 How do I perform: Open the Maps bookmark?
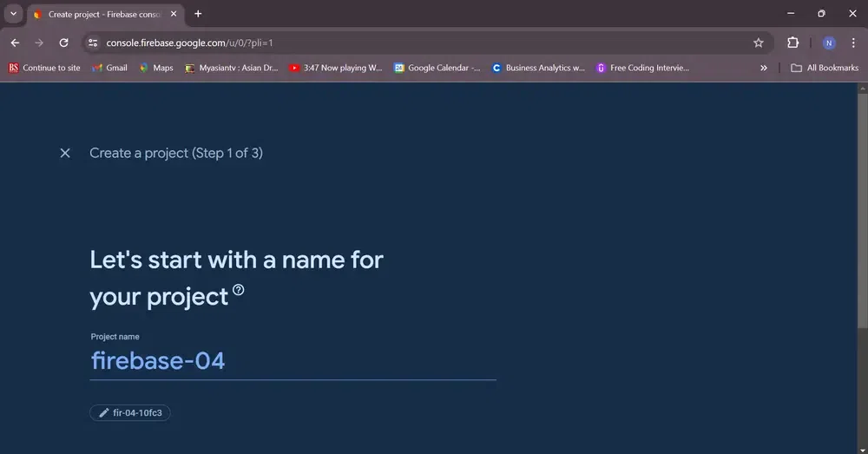[x=156, y=68]
